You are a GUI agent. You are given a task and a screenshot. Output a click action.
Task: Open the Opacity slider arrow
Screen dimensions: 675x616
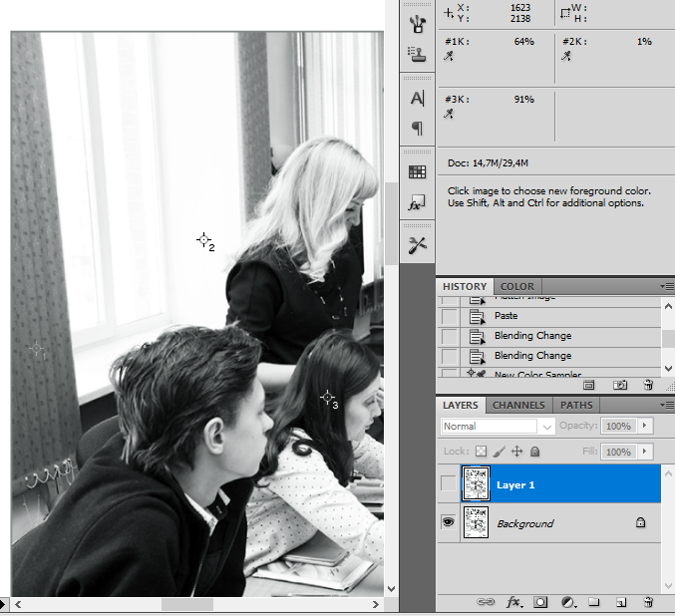coord(644,426)
